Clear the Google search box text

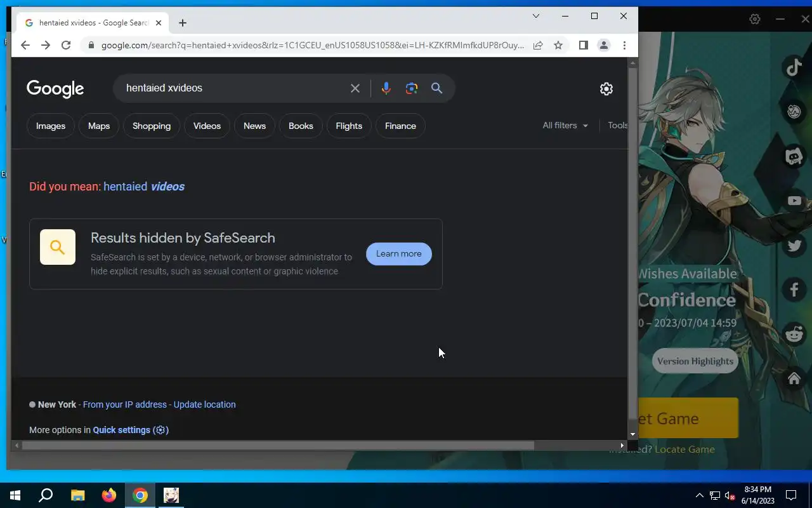[355, 88]
